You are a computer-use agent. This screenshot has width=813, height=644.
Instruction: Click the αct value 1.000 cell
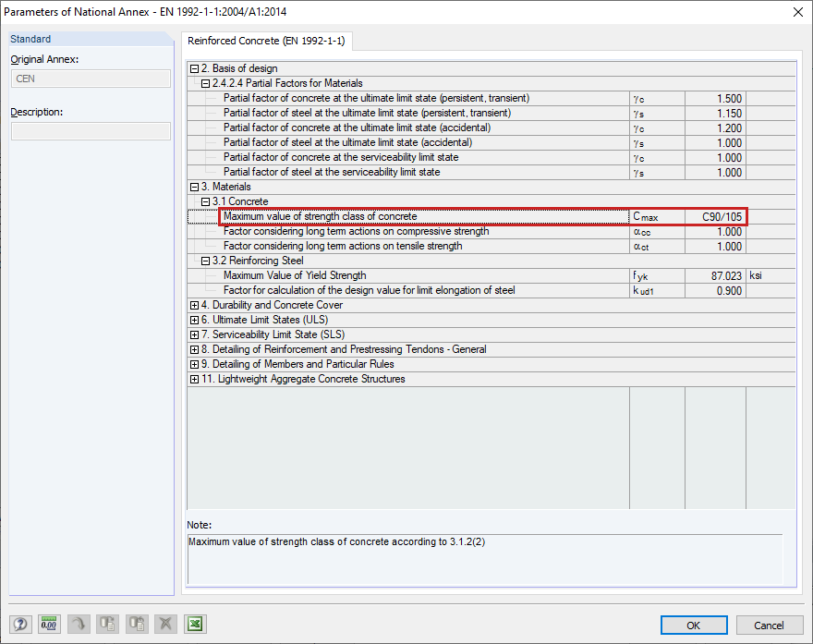click(x=715, y=247)
